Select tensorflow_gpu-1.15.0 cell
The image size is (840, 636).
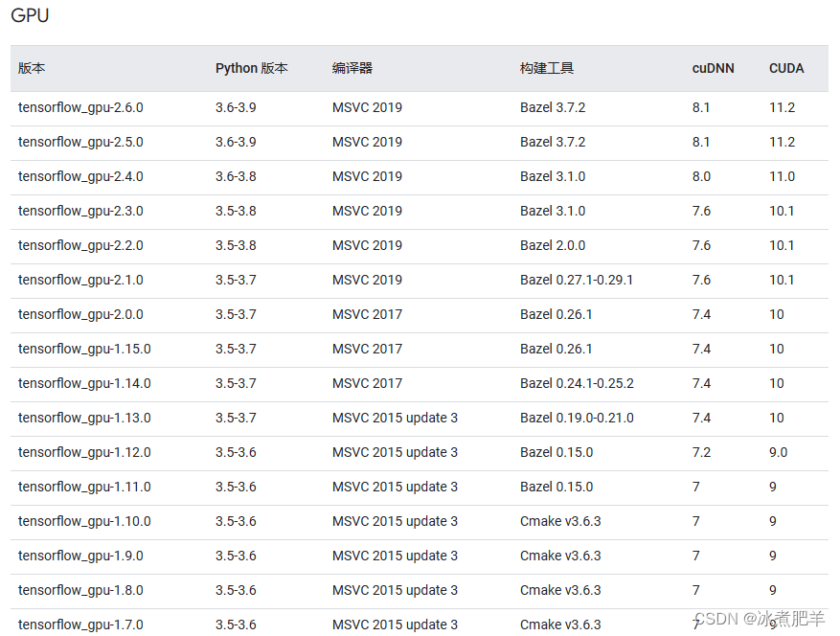click(x=84, y=349)
